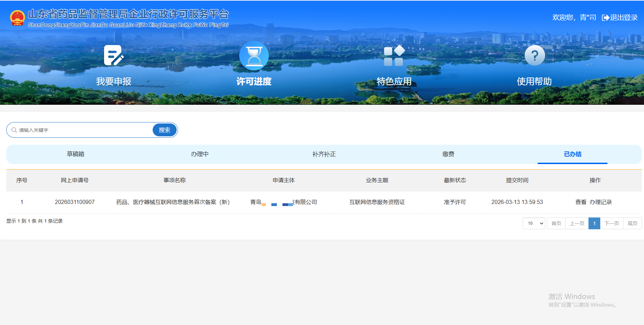Switch to the 办理中 tab
644x325 pixels.
(200, 154)
